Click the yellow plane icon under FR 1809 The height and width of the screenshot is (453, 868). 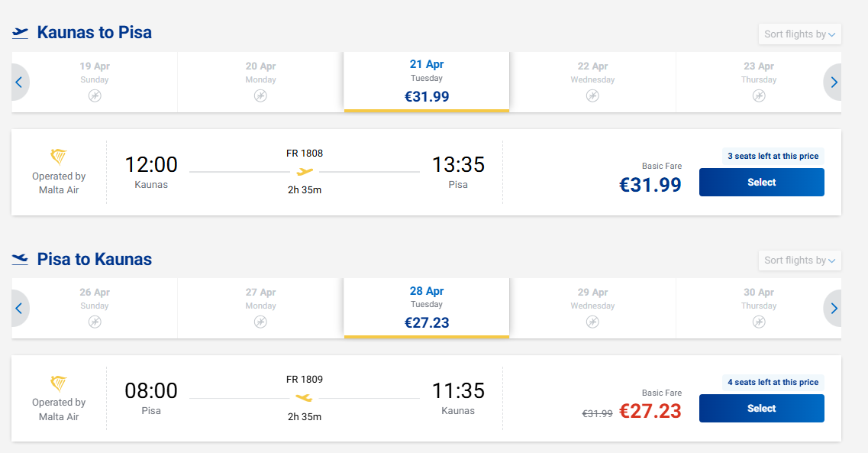click(304, 397)
